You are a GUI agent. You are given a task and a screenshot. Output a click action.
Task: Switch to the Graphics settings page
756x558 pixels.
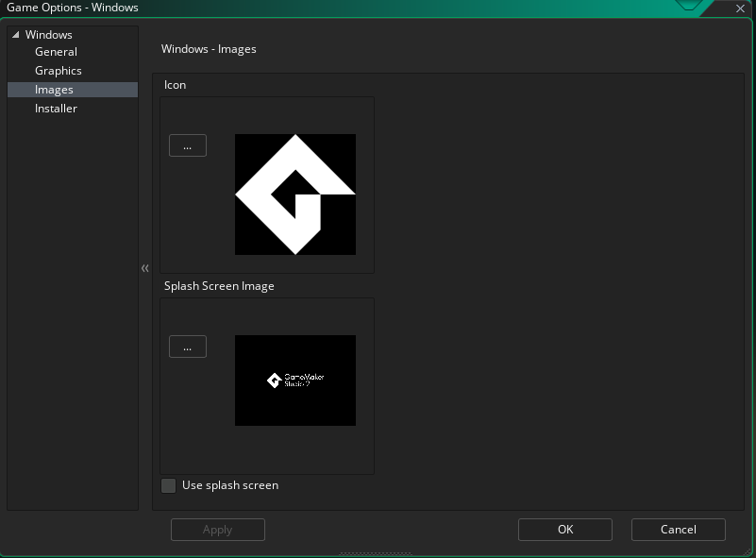point(59,71)
